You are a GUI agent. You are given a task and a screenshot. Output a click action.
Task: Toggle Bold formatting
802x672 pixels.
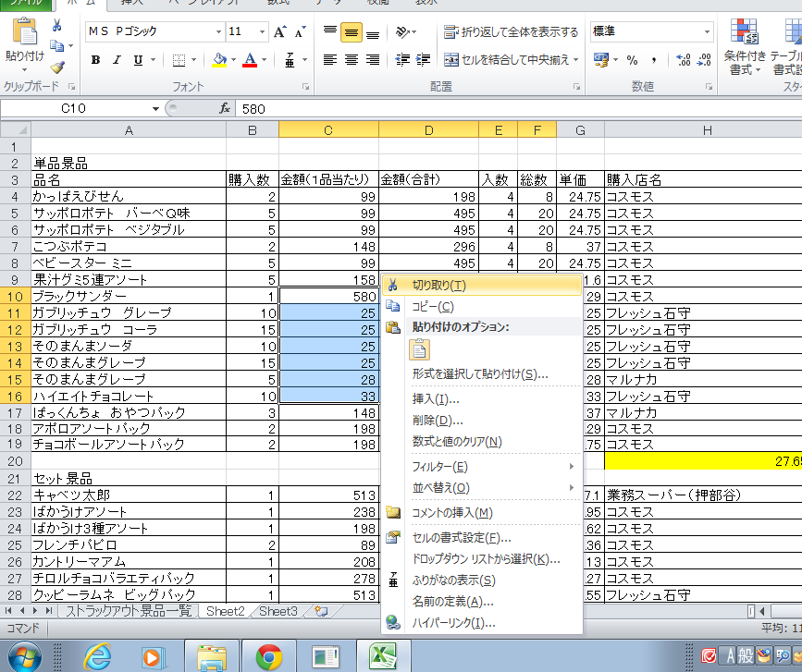[95, 60]
